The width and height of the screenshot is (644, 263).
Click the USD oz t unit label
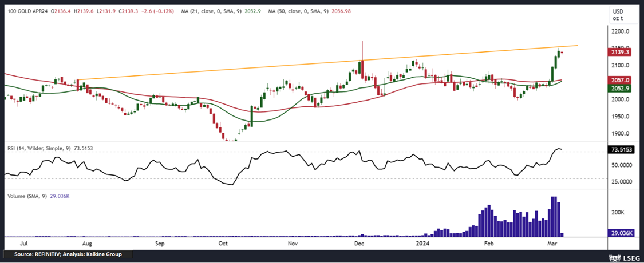click(617, 15)
